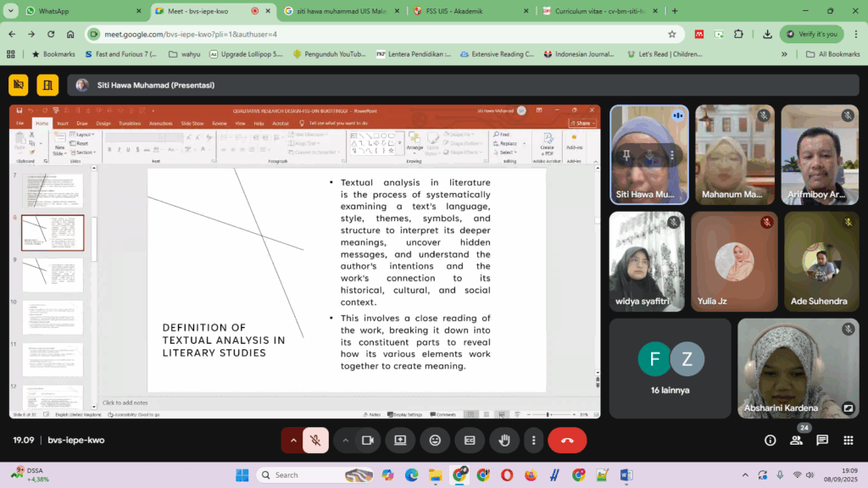Raise your hand in the meeting
This screenshot has width=868, height=488.
click(504, 441)
